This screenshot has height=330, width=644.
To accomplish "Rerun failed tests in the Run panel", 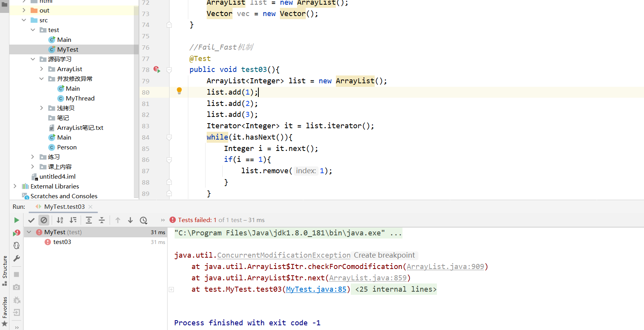I will pos(16,233).
